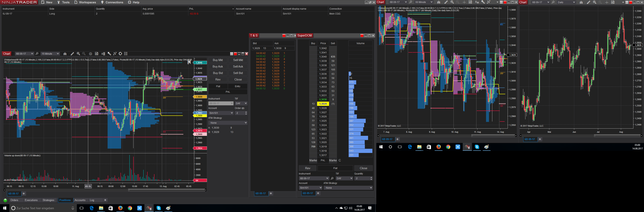Image resolution: width=644 pixels, height=212 pixels.
Task: Click circular arrow icon in 15 Minute chart toolbar
Action: point(120,54)
